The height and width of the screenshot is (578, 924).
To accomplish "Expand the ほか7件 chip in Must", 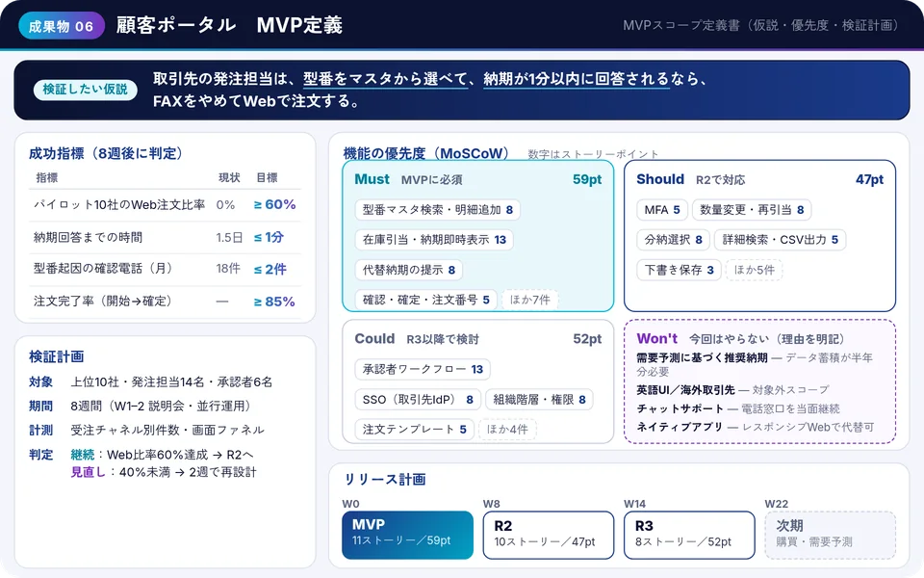I will [529, 301].
